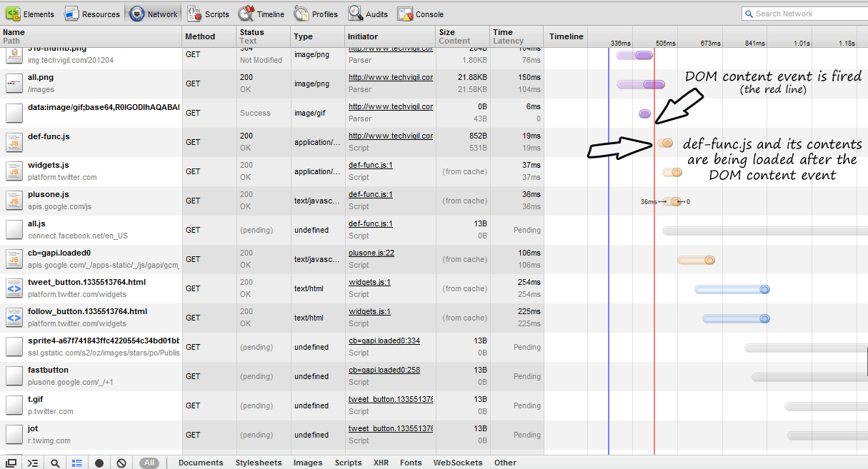Viewport: 868px width, 469px height.
Task: Switch to the Profiles panel
Action: pos(316,14)
